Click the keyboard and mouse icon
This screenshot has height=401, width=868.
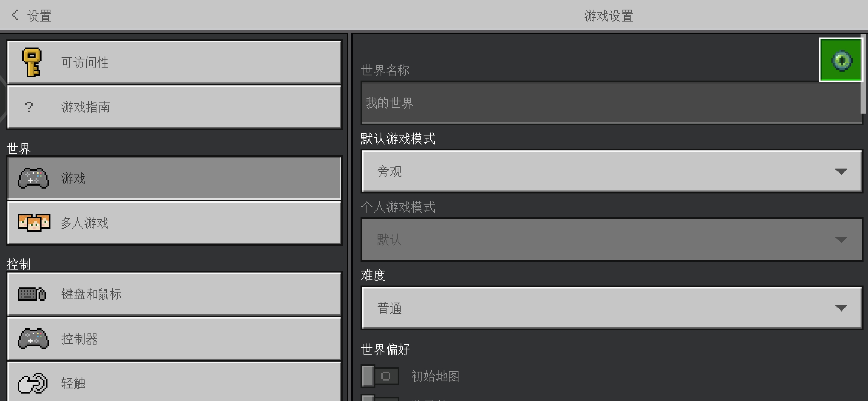[x=32, y=294]
